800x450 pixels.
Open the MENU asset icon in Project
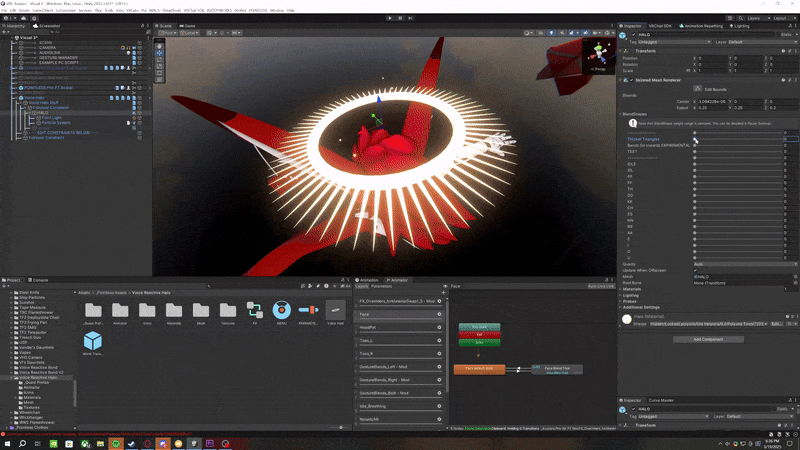[282, 312]
